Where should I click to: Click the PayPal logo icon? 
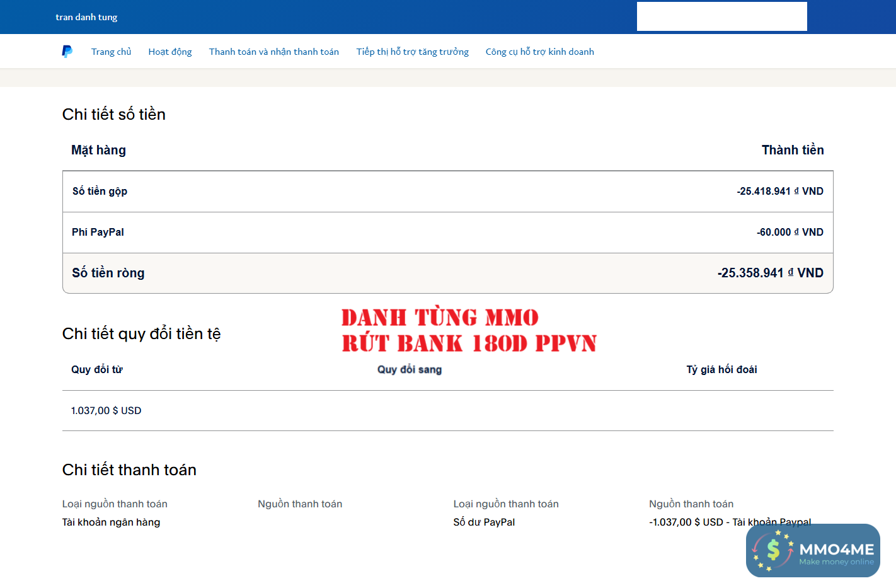pyautogui.click(x=67, y=52)
